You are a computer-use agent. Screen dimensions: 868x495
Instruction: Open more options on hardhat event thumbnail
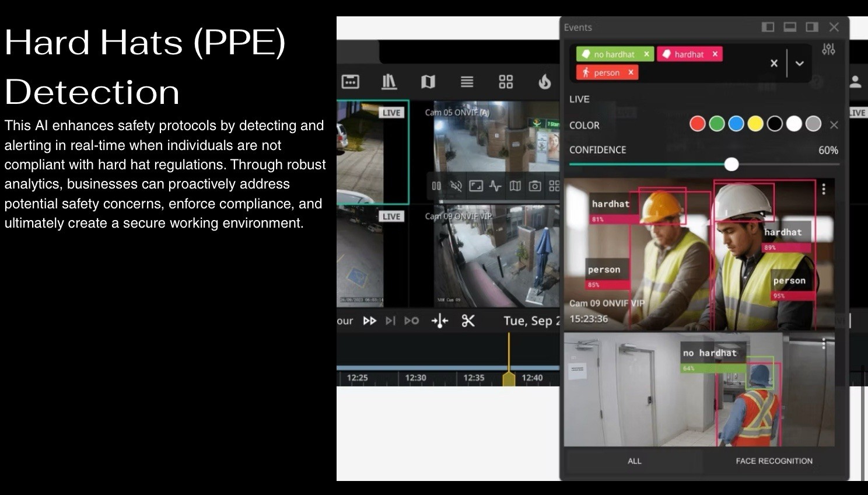(x=824, y=189)
